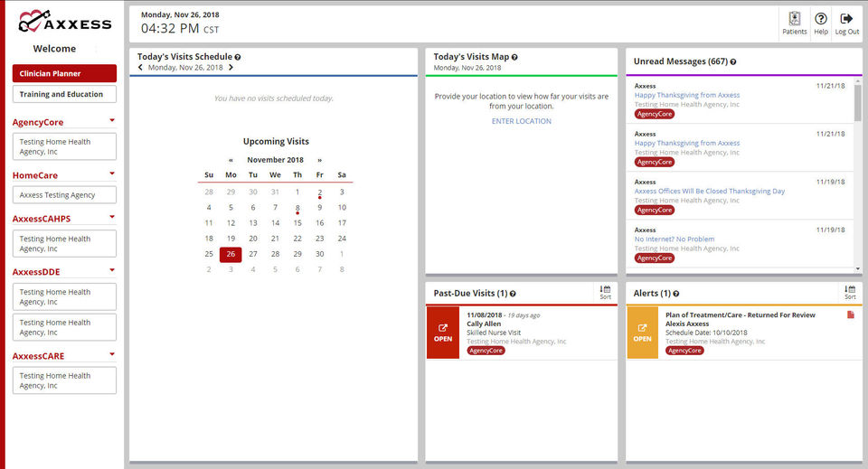Click the AgencyCore heading in sidebar
868x469 pixels.
coord(38,122)
